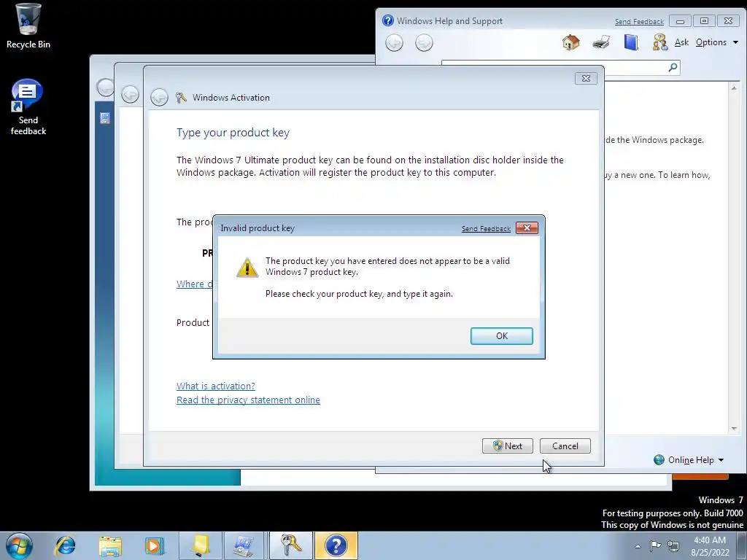Open Windows Explorer from taskbar

(x=110, y=545)
